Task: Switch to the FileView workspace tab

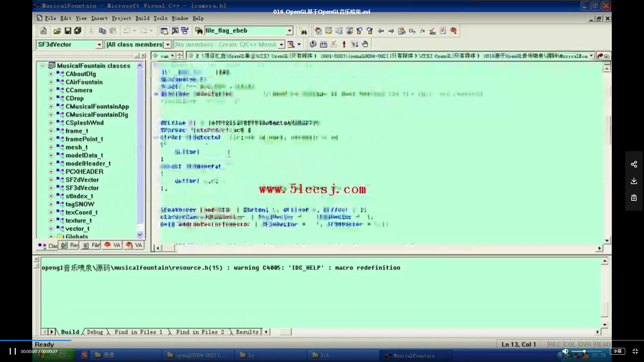Action: coord(92,245)
